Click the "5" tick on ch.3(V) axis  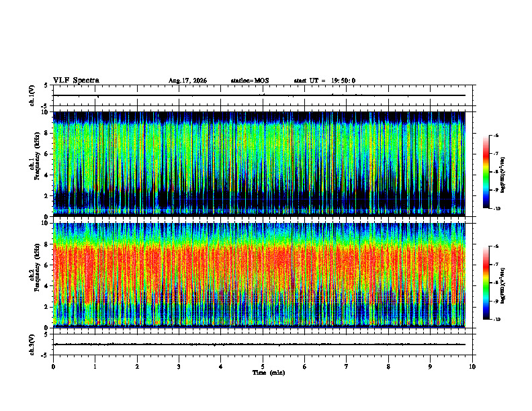tap(46, 334)
